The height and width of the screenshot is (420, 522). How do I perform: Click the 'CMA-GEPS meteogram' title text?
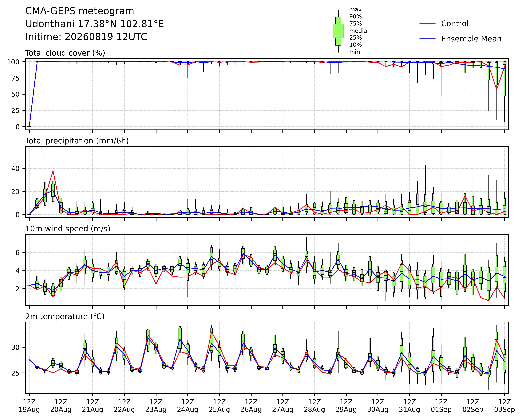tap(80, 11)
